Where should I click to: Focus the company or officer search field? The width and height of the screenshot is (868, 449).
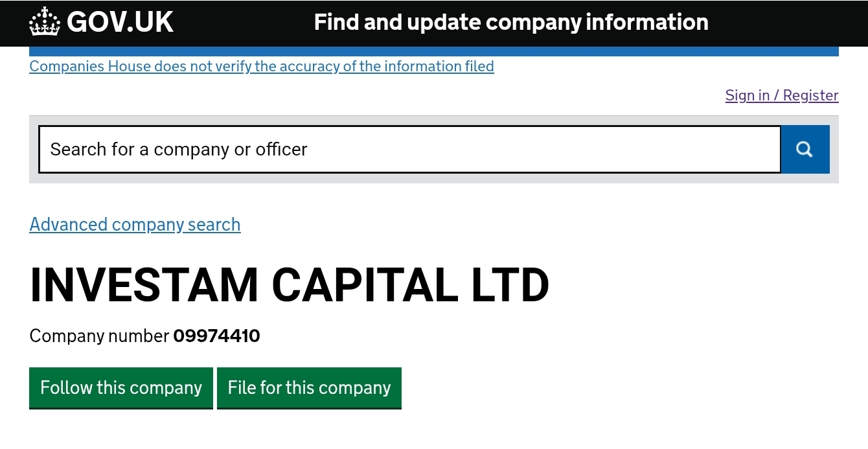tap(409, 149)
